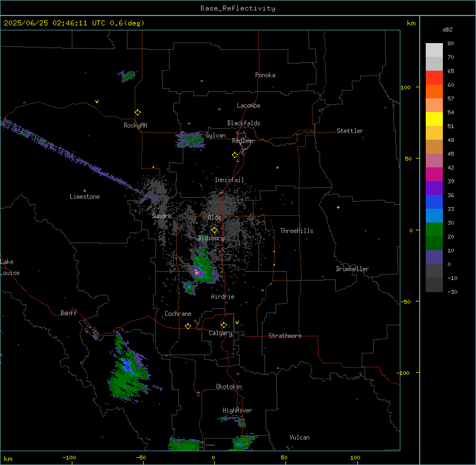Click the Banff label
The height and width of the screenshot is (465, 476).
click(x=68, y=313)
